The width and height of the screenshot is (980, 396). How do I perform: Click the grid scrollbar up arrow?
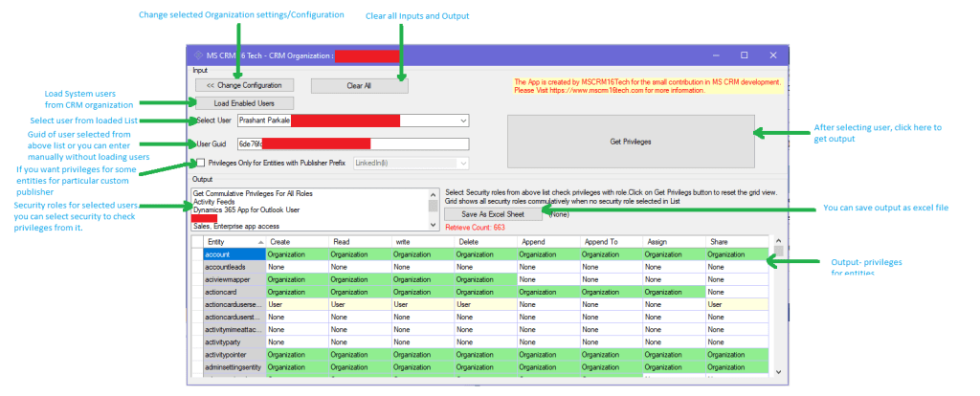778,240
